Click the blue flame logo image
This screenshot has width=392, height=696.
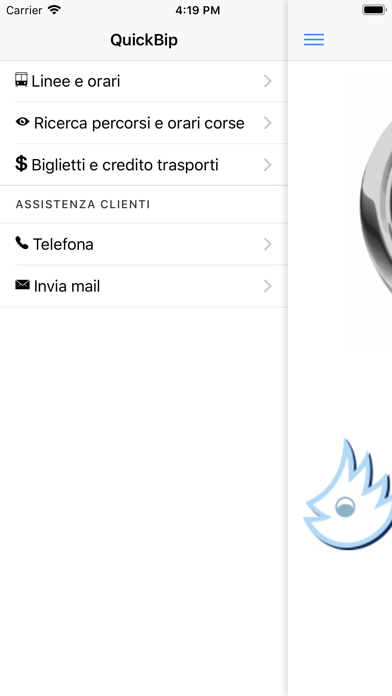click(x=348, y=494)
